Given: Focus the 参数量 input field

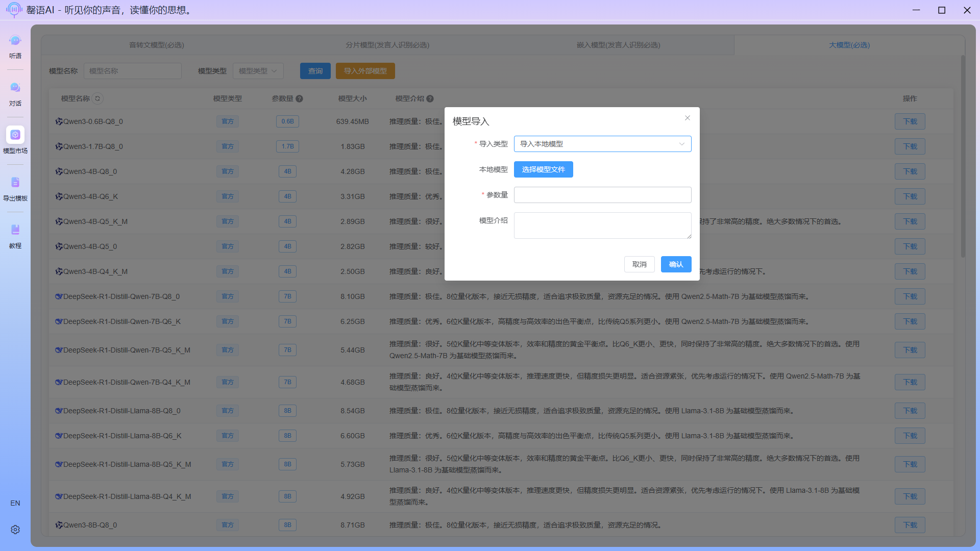Looking at the screenshot, I should (602, 195).
